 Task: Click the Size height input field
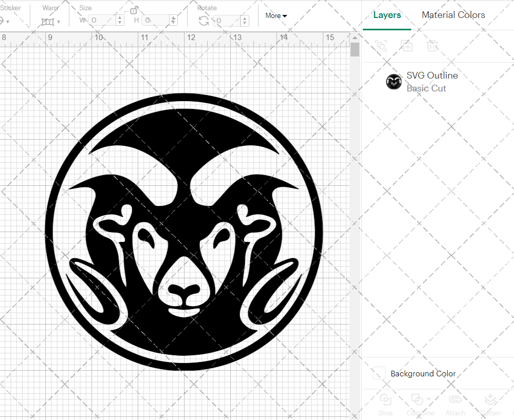[x=156, y=21]
